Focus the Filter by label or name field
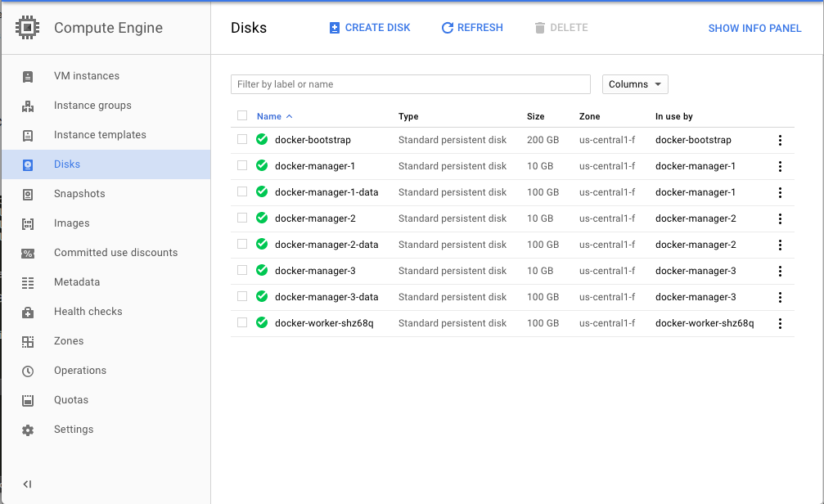 tap(411, 84)
